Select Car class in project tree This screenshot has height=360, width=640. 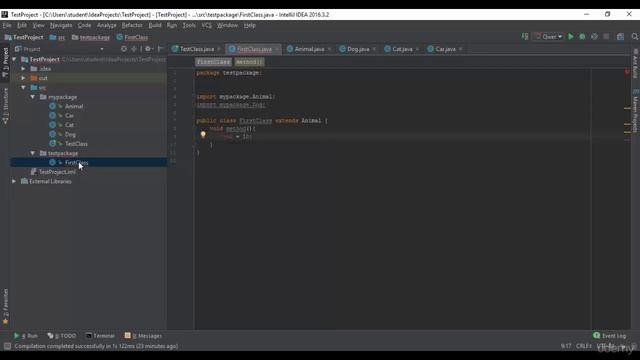(69, 116)
